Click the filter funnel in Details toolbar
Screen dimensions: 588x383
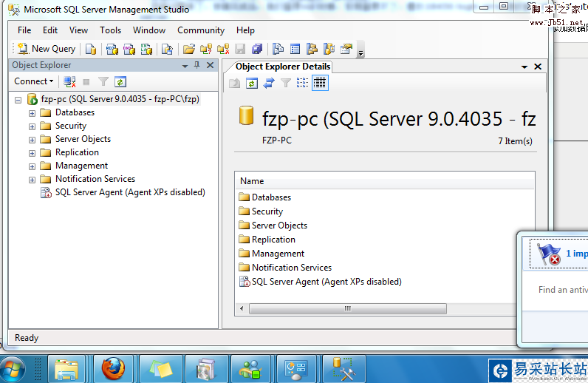tap(286, 83)
